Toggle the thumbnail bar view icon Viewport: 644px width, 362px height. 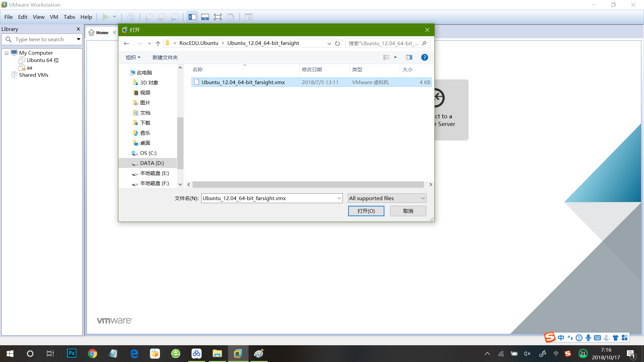click(205, 17)
